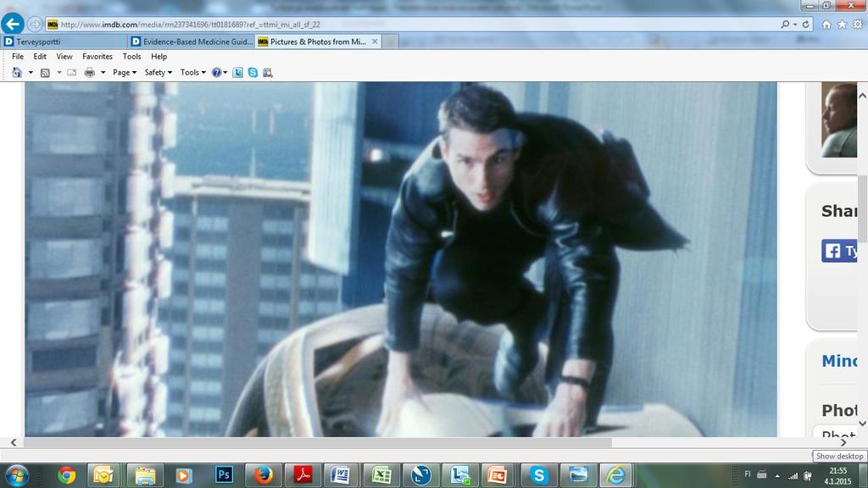Click the Show desktop button
The image size is (868, 488).
pos(865,475)
